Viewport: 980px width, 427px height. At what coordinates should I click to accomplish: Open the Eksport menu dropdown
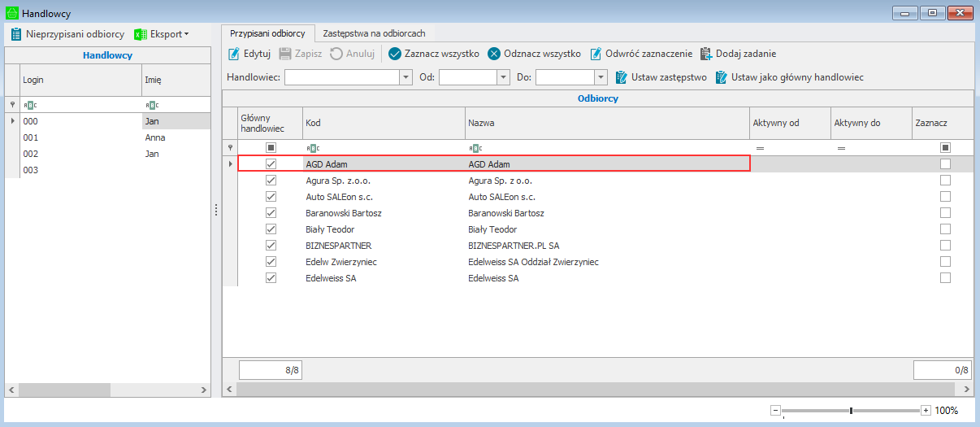[x=162, y=34]
